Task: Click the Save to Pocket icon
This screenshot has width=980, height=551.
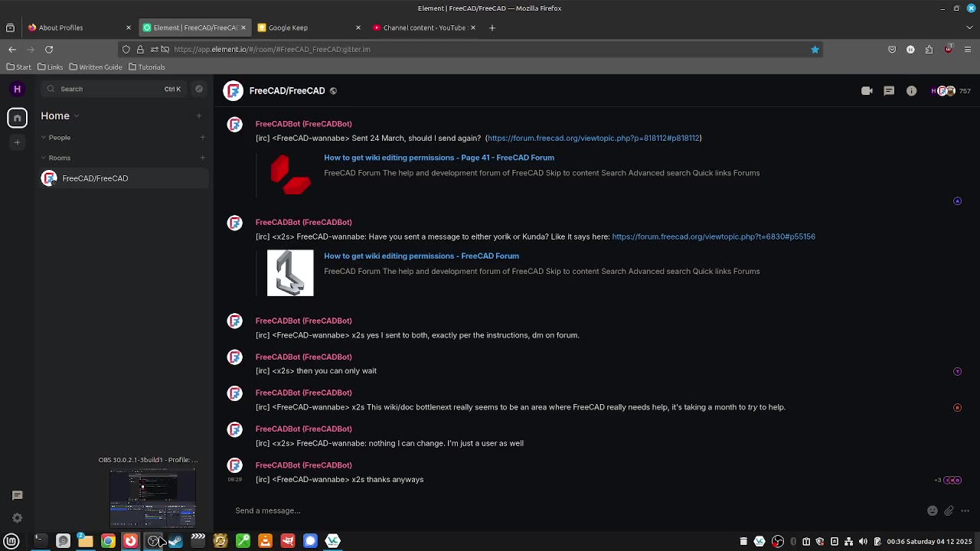Action: click(x=892, y=49)
